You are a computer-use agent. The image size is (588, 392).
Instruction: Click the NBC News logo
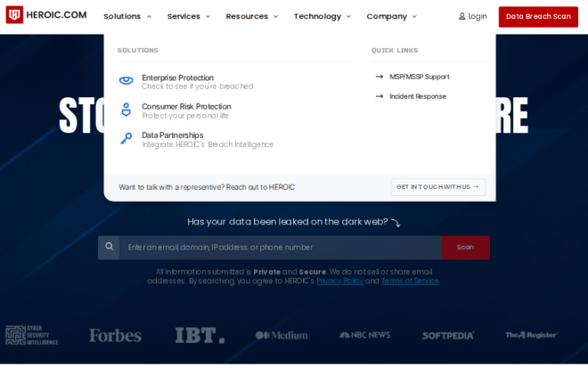click(x=365, y=335)
